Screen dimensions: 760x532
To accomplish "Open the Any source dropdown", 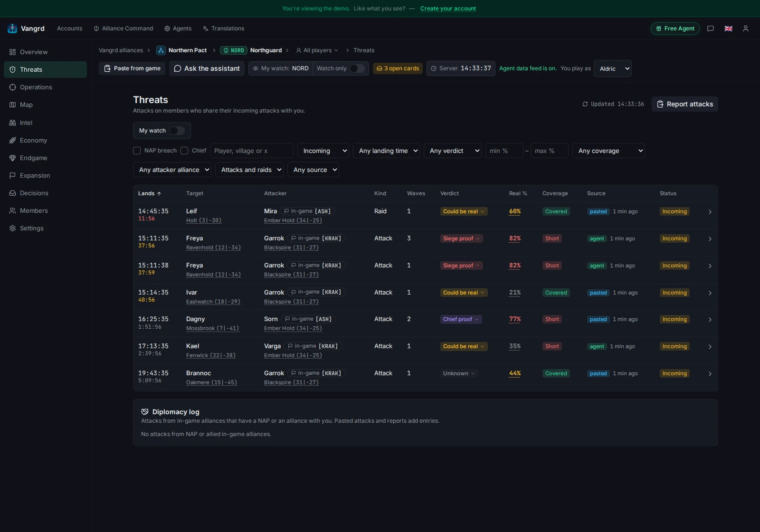I will point(313,170).
